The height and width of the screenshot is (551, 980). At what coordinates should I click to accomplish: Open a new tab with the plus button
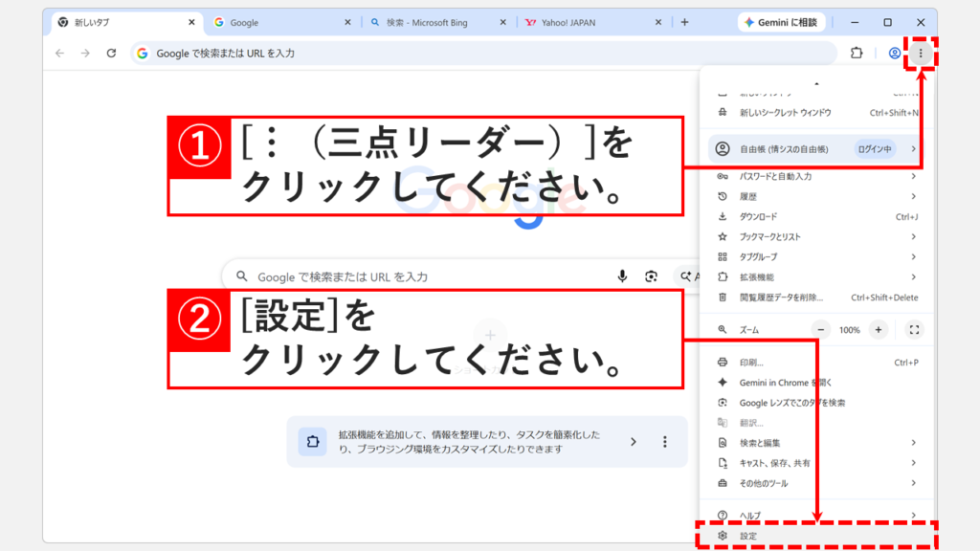click(x=684, y=23)
